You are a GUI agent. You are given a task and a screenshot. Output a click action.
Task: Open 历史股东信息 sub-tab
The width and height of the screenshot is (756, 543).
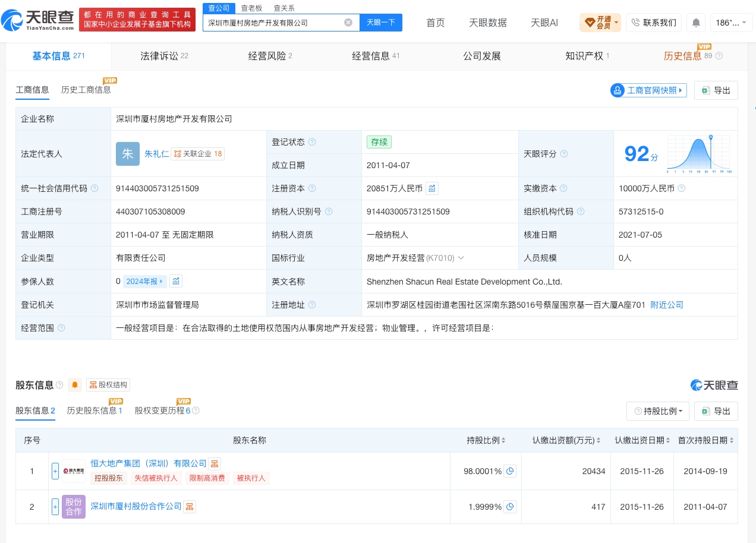[95, 411]
